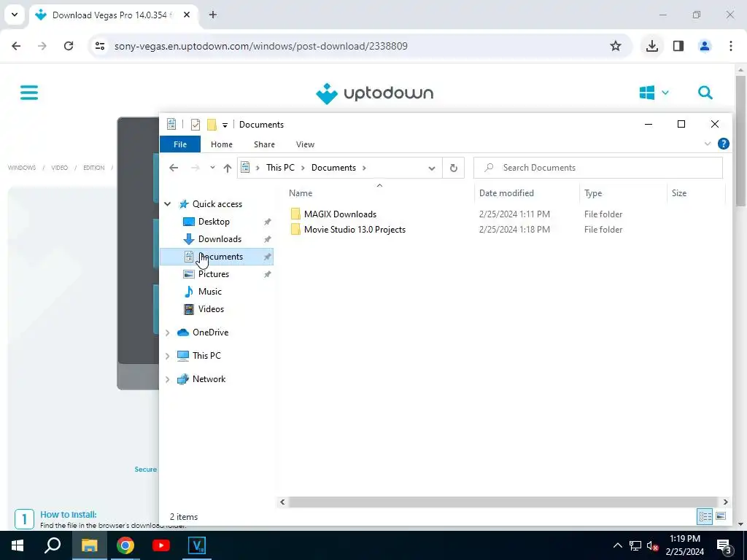
Task: Click the horizontal scrollbar in Explorer
Action: coord(503,502)
